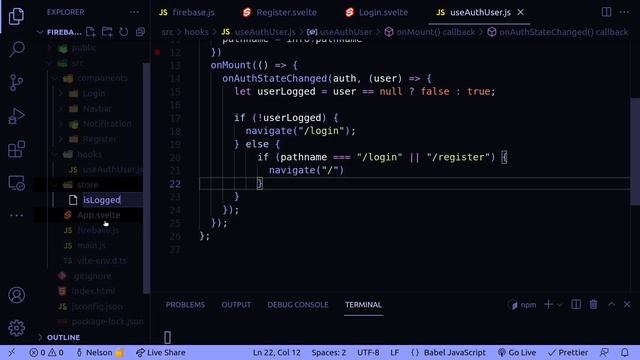The width and height of the screenshot is (640, 360).
Task: Open Explorer more actions menu
Action: (134, 12)
